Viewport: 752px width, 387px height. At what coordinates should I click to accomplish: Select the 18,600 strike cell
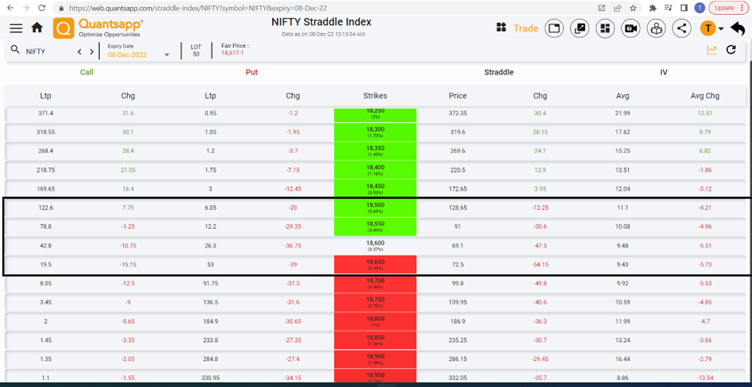click(375, 246)
